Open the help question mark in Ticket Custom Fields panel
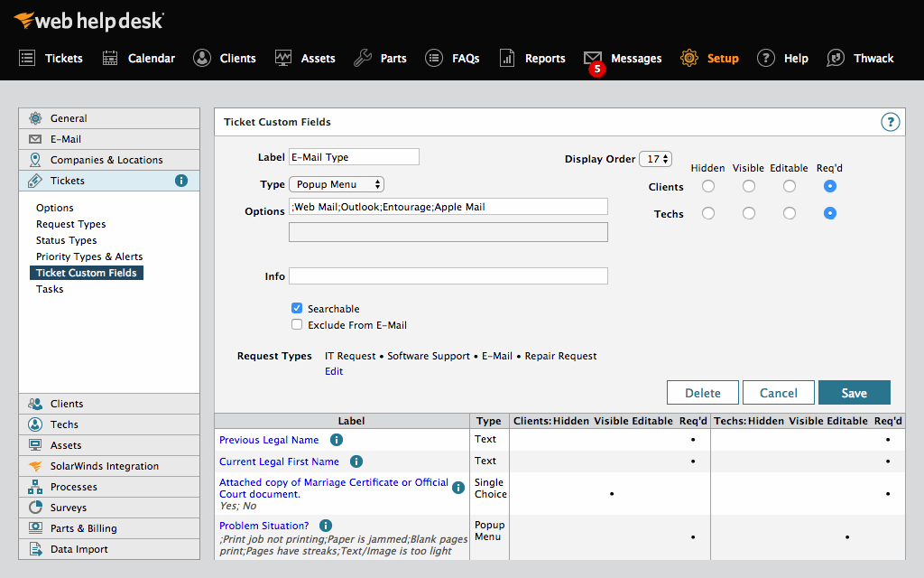 (x=891, y=122)
